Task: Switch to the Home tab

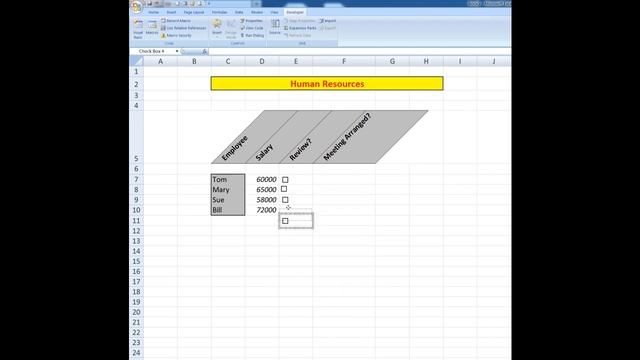Action: tap(153, 12)
